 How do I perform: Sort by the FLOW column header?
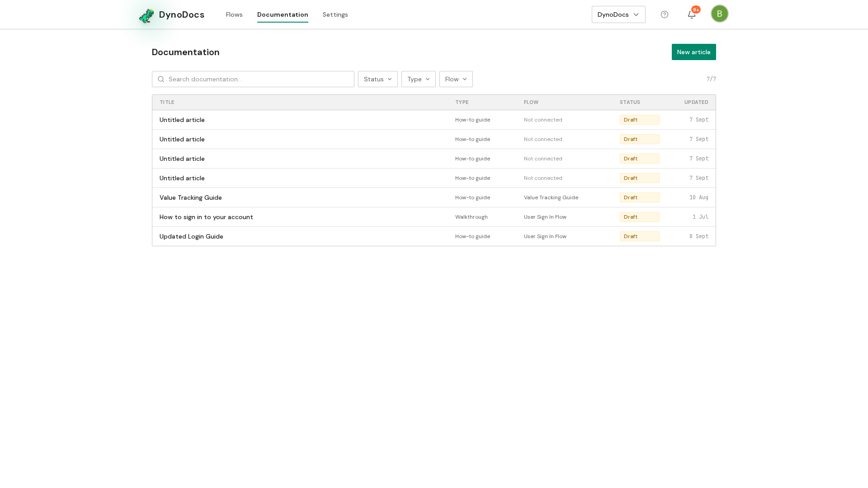point(531,102)
